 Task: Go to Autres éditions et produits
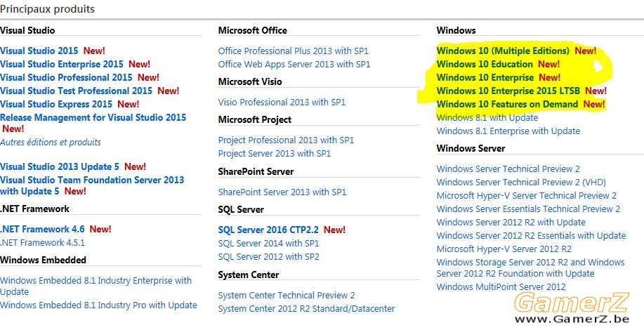tap(51, 143)
